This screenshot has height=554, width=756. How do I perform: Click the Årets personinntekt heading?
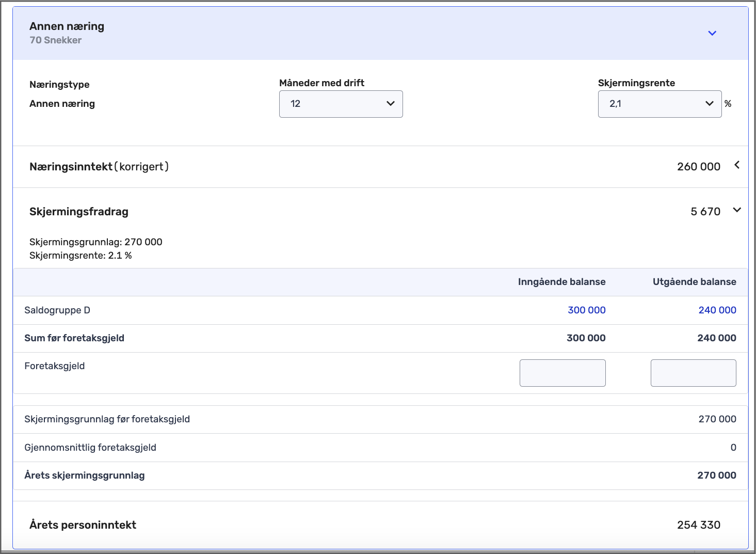[x=83, y=525]
